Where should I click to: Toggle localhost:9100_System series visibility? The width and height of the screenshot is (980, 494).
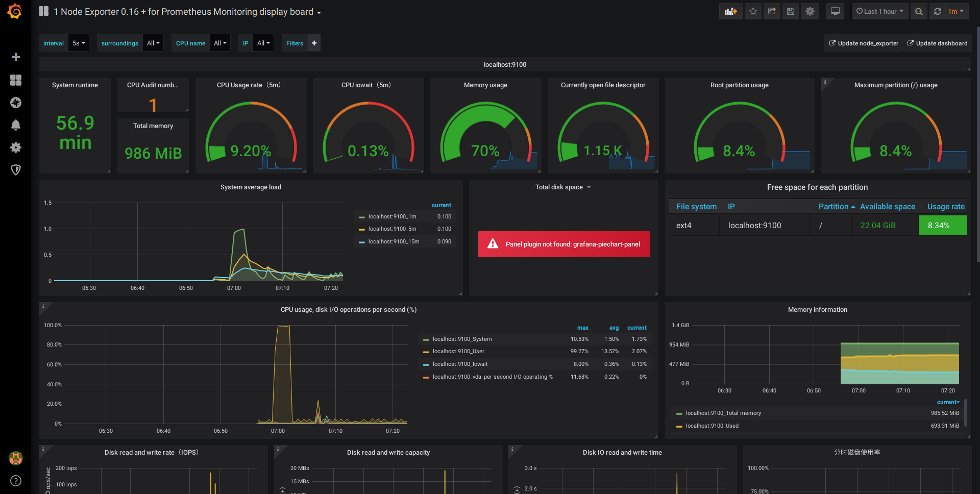click(x=462, y=339)
